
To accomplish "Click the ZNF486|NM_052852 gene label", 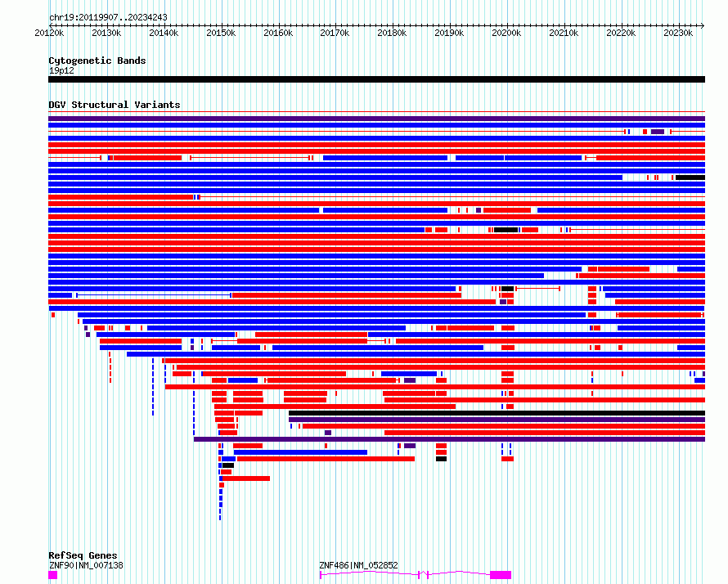I will point(358,565).
